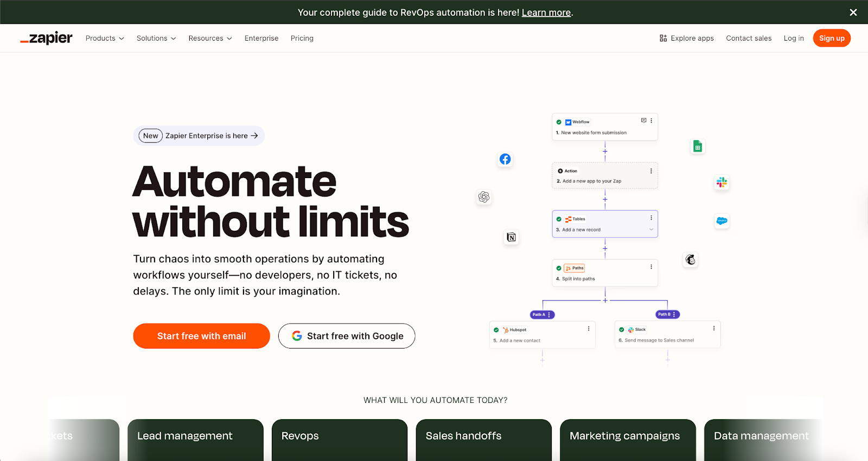Click the Facebook app icon
Image resolution: width=868 pixels, height=461 pixels.
tap(505, 159)
